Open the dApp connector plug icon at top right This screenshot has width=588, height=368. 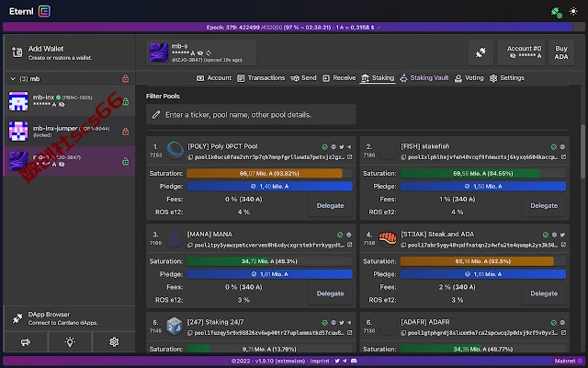pos(557,12)
